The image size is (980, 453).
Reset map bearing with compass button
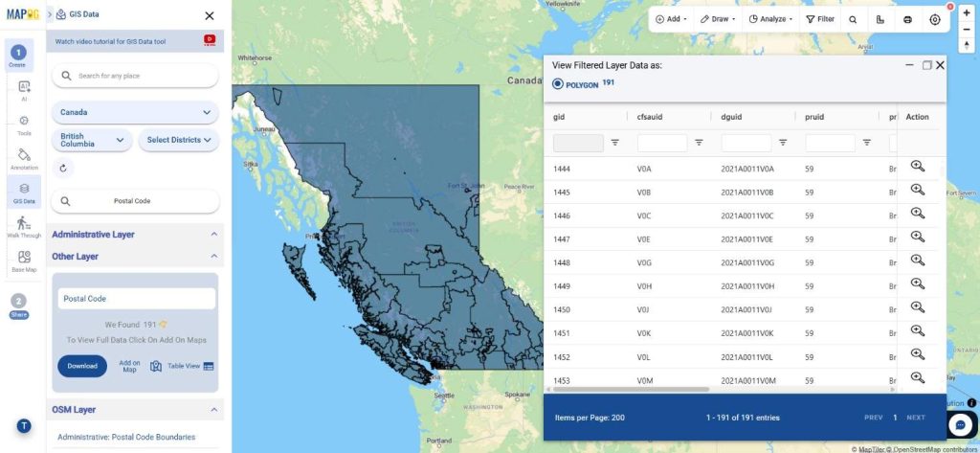pyautogui.click(x=967, y=44)
